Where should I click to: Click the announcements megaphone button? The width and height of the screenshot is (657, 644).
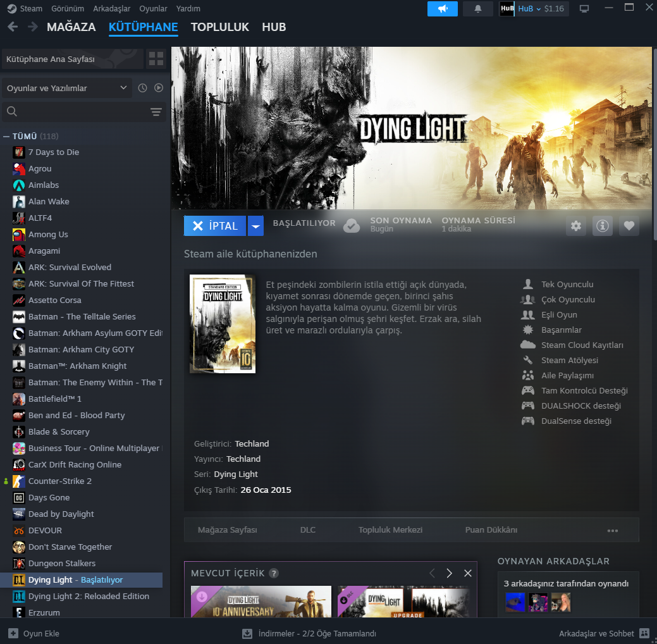[443, 9]
